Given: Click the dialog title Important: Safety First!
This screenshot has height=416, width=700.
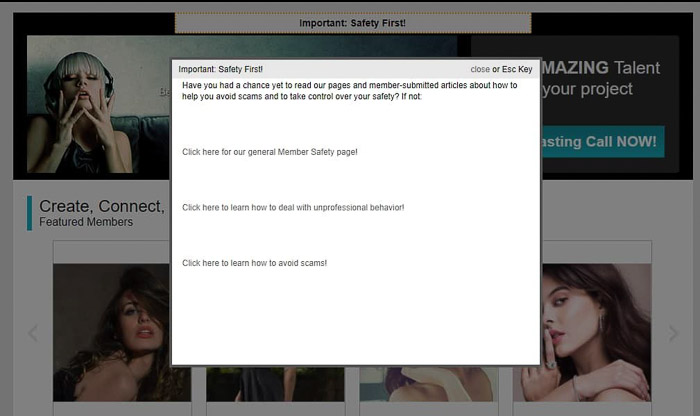Looking at the screenshot, I should click(x=221, y=70).
